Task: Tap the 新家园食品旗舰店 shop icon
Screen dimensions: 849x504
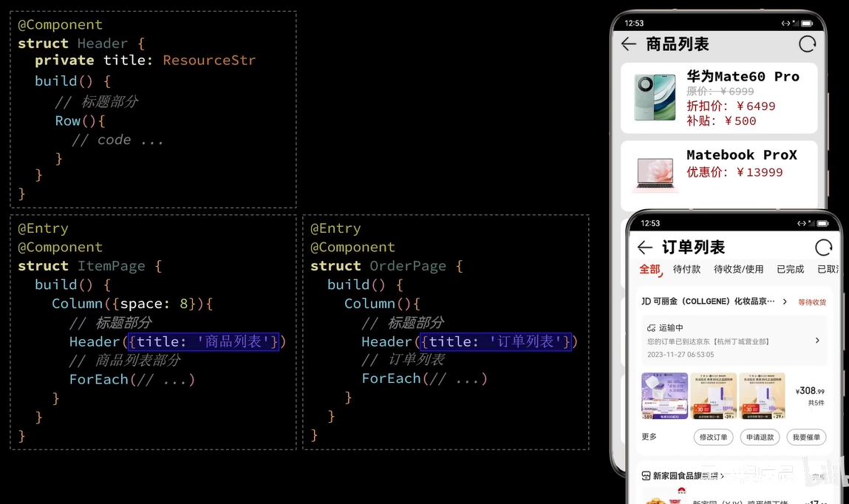Action: point(646,476)
